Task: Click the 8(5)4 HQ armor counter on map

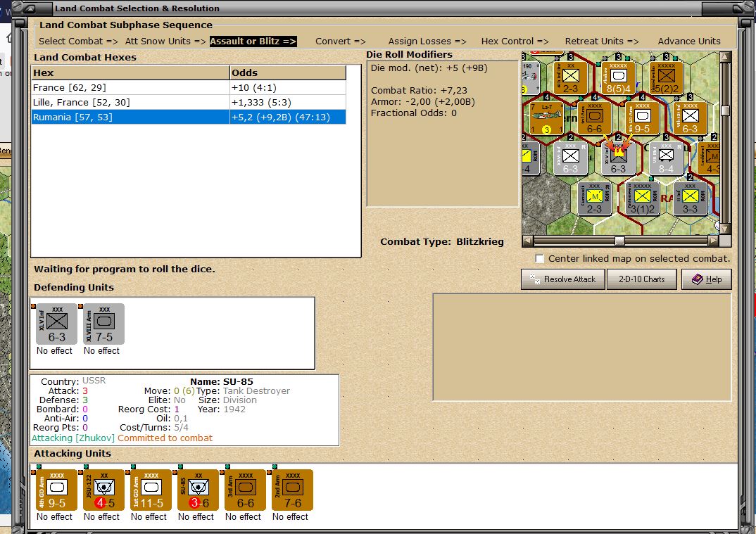Action: 619,77
